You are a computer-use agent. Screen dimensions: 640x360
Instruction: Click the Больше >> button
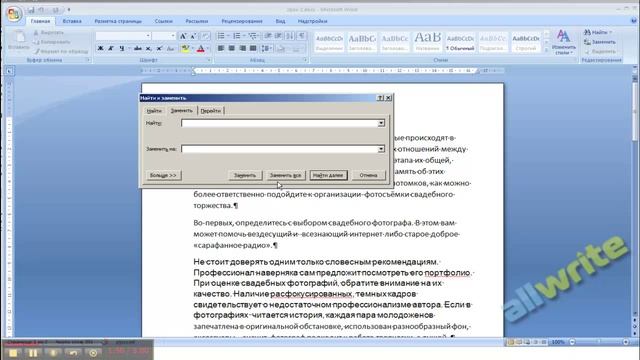click(163, 175)
